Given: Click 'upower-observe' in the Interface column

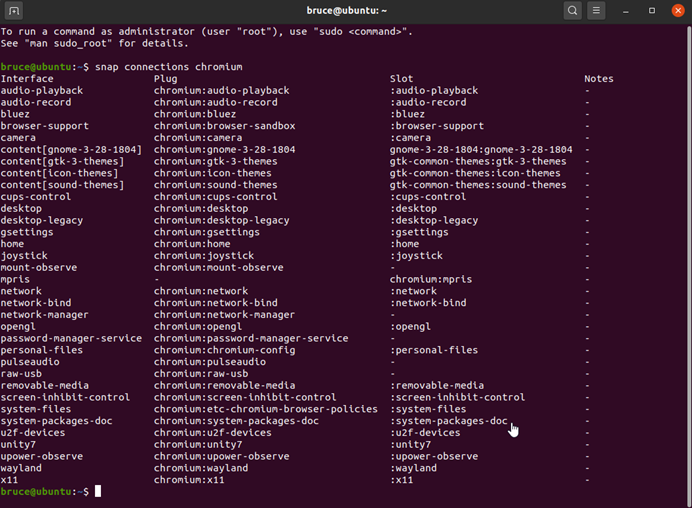Looking at the screenshot, I should tap(42, 456).
